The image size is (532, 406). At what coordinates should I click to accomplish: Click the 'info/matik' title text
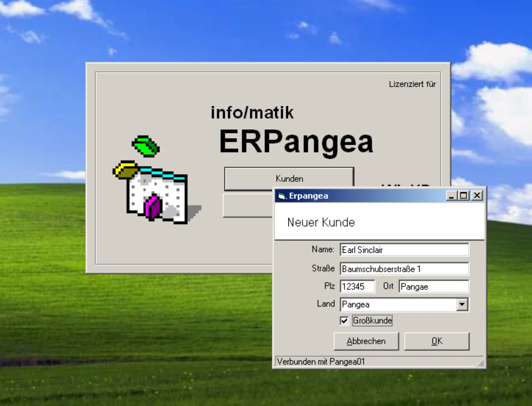(x=252, y=113)
